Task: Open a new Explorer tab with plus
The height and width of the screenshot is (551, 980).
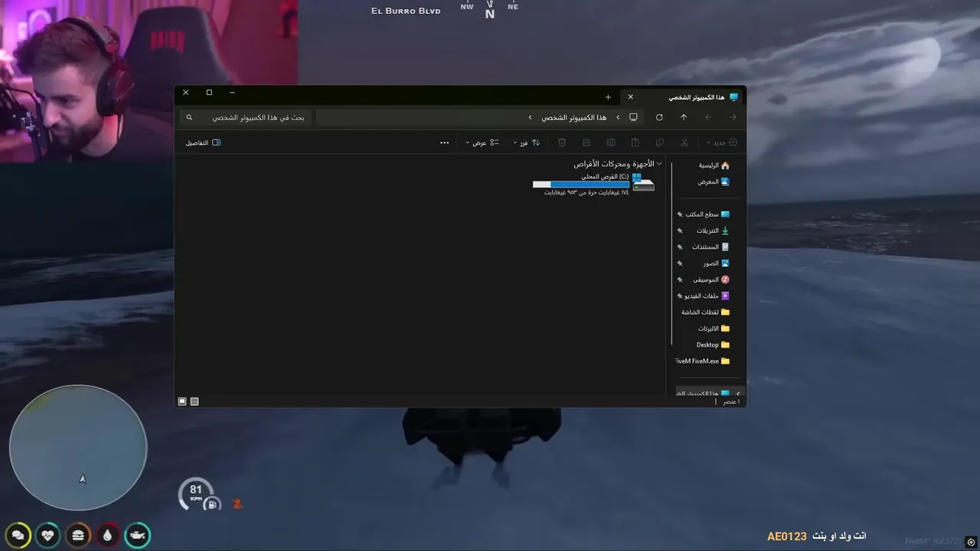Action: (608, 97)
